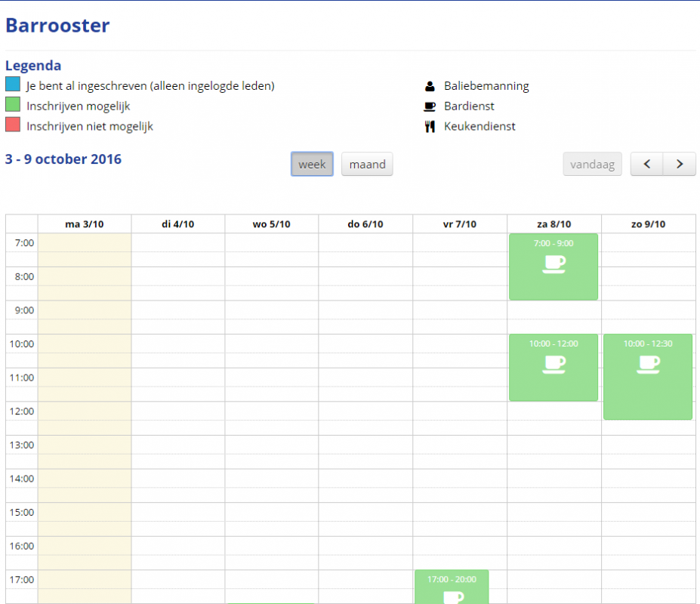Viewport: 700px width, 604px height.
Task: Click the Keukendienst cutlery icon in legend
Action: pos(430,127)
